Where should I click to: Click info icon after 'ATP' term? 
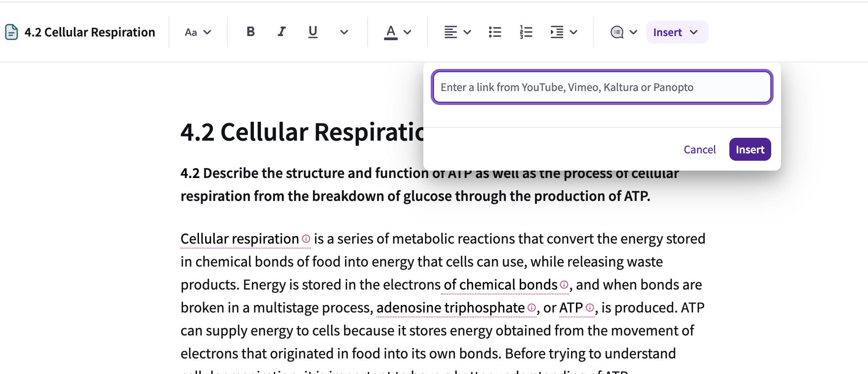pyautogui.click(x=590, y=308)
